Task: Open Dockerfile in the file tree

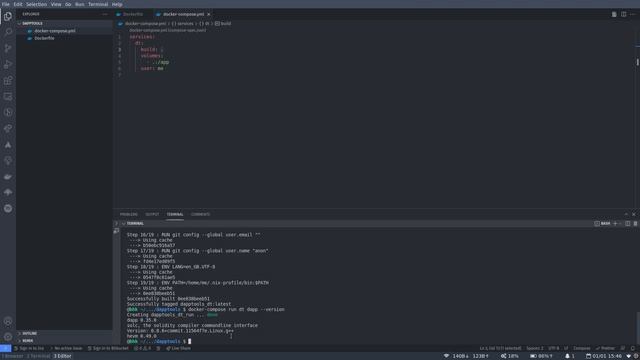Action: point(44,38)
